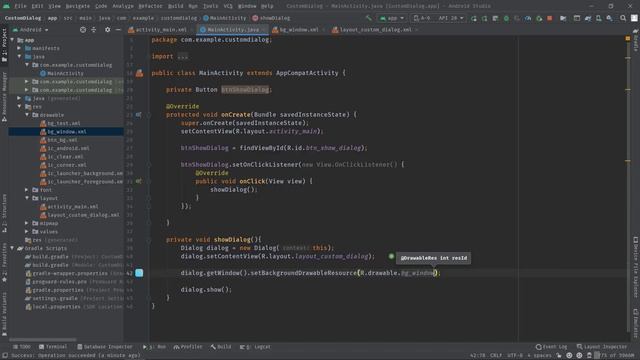Screen dimensions: 640x360
Task: Collapse the Gradle Scripts node
Action: (x=12, y=248)
